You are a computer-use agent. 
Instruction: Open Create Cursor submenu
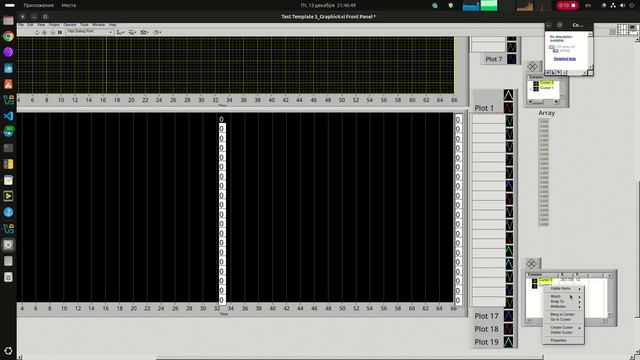[x=563, y=327]
